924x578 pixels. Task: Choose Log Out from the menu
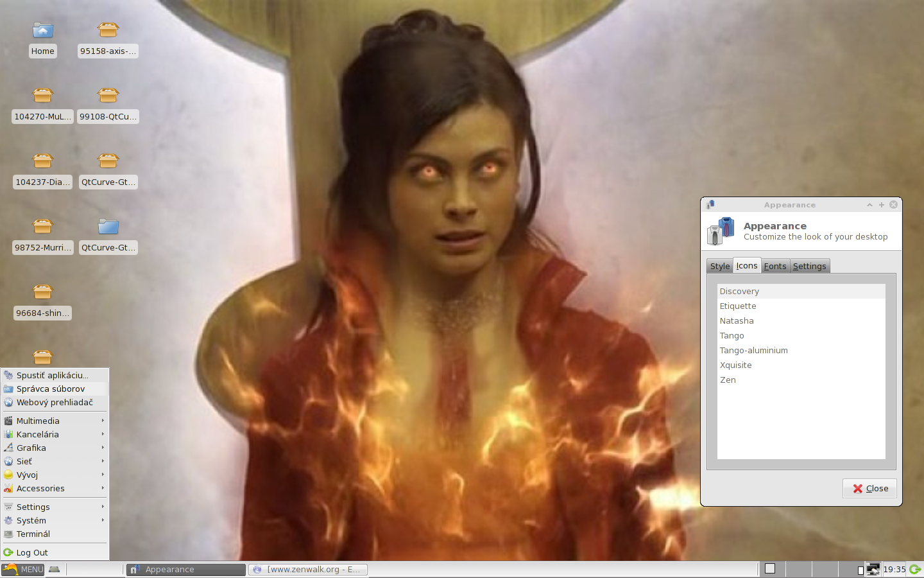[55, 552]
